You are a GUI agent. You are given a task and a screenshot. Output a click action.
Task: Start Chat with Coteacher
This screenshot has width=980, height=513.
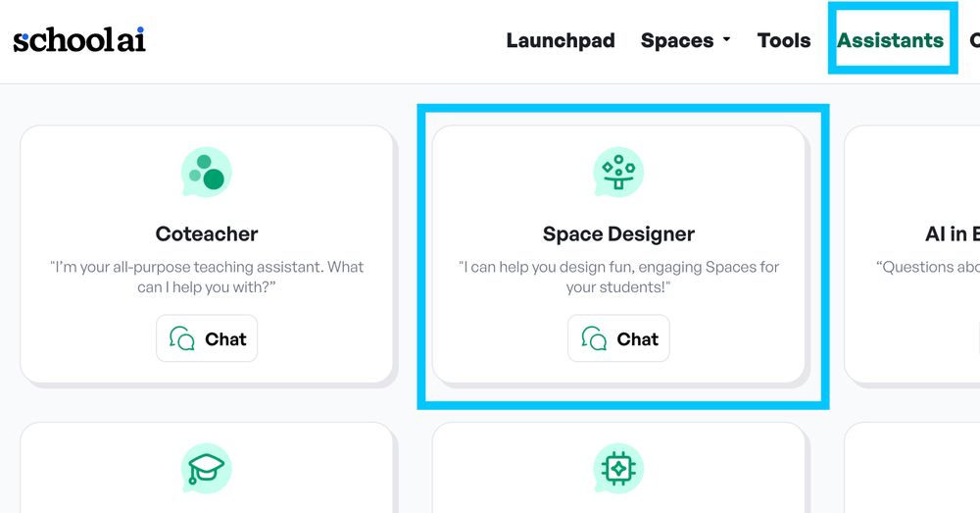pyautogui.click(x=207, y=338)
